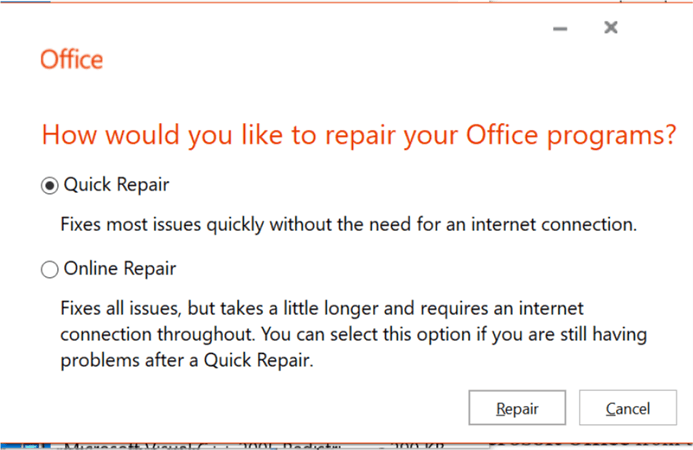Screen dimensions: 693x450
Task: Click the "Online Repair" option label
Action: 120,269
